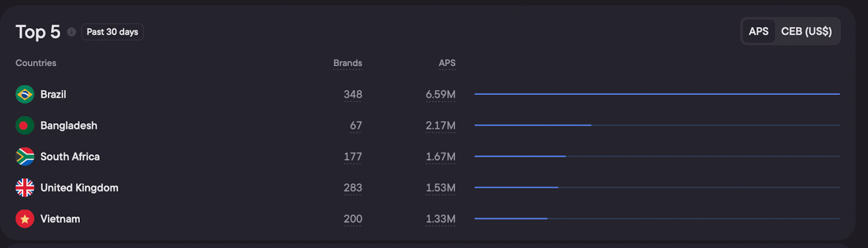The image size is (868, 248).
Task: Click the Brands column header
Action: (x=347, y=63)
